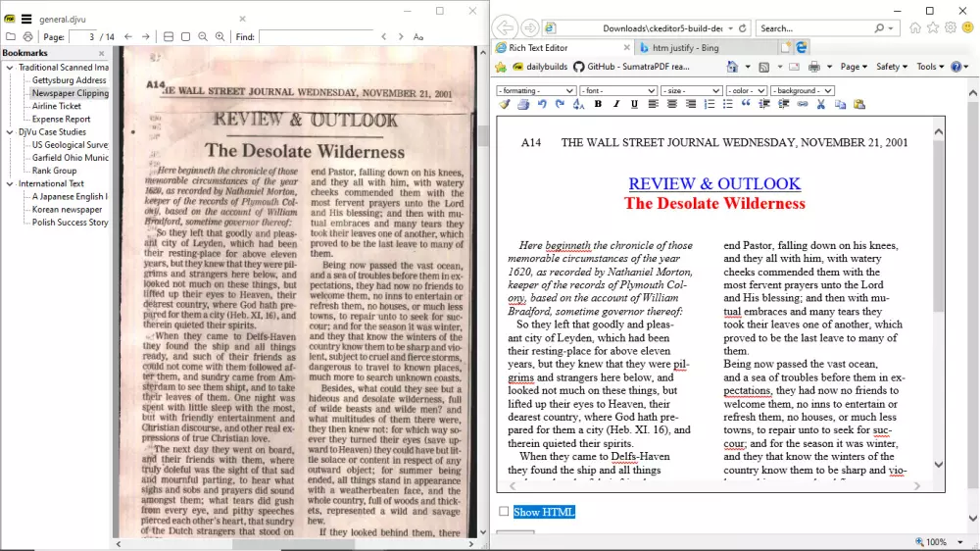Tick the Show HTML checkbox
The height and width of the screenshot is (551, 980).
point(504,512)
